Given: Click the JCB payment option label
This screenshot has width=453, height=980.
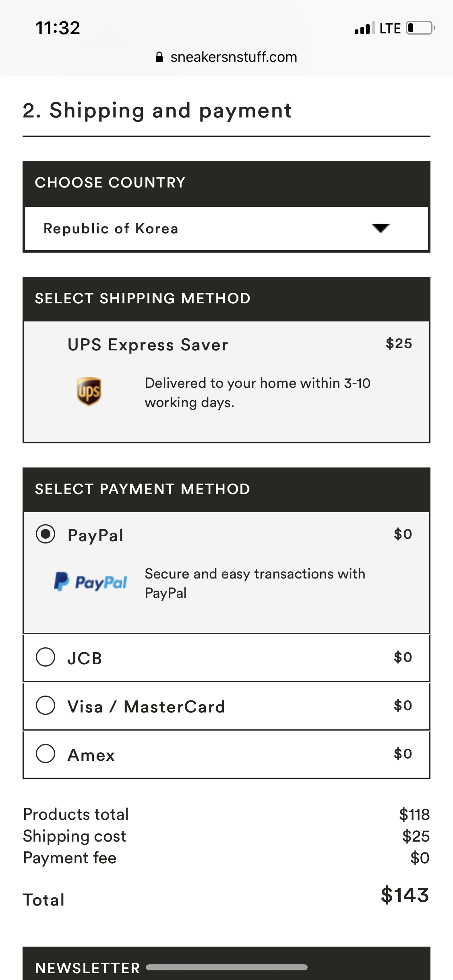Looking at the screenshot, I should click(85, 658).
